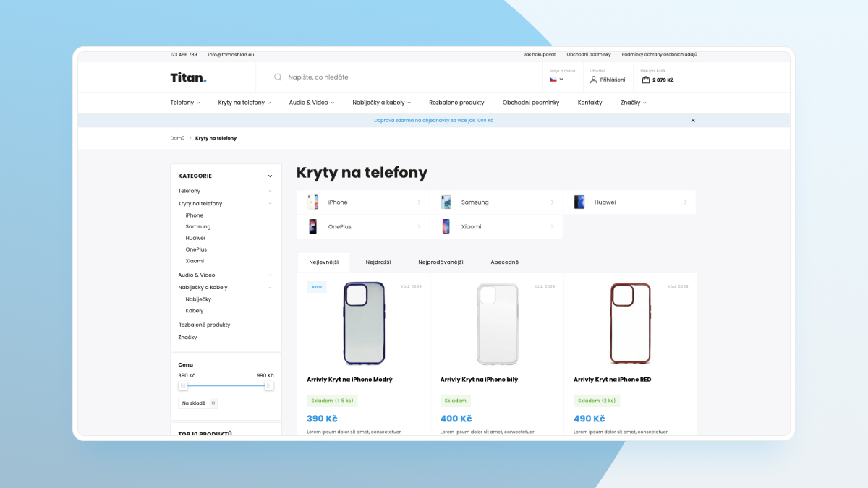Open Kabely subcategory in sidebar
868x488 pixels.
[x=195, y=311]
